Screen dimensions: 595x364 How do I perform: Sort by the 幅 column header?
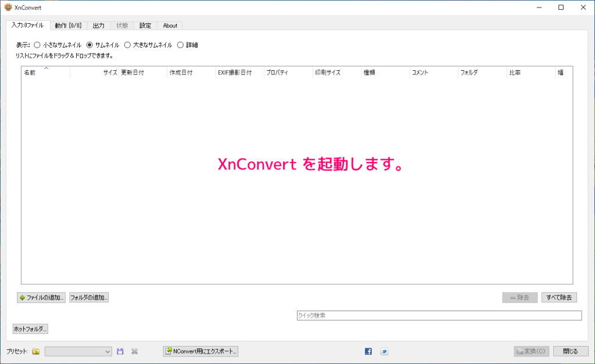point(564,73)
